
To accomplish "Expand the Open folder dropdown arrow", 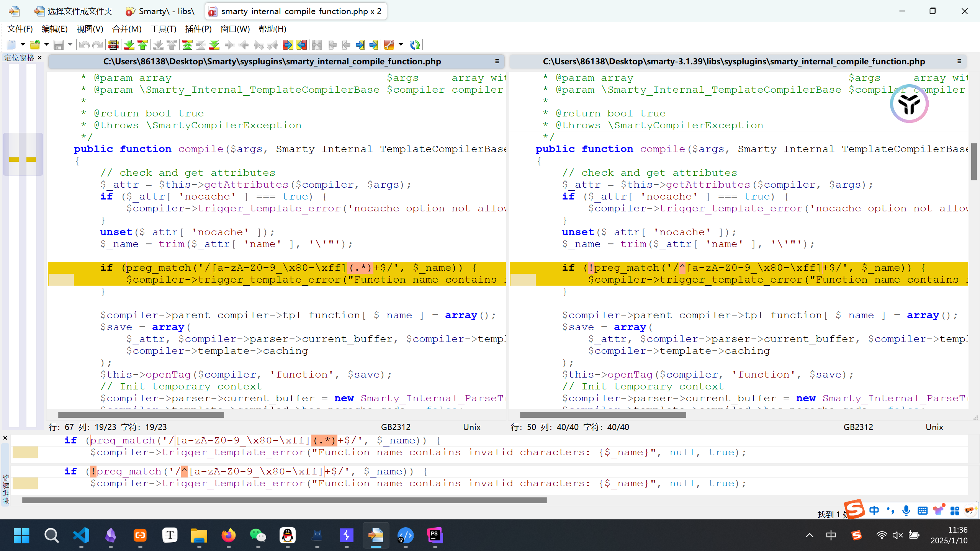I will [46, 45].
